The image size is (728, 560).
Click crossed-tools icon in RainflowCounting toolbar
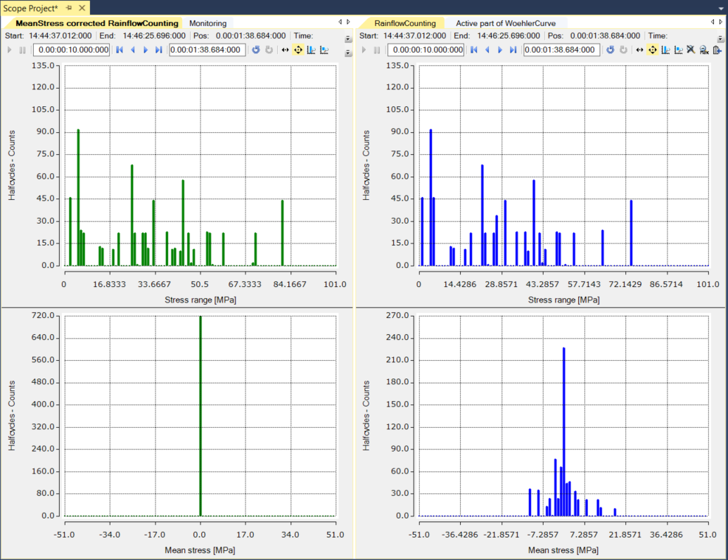691,50
